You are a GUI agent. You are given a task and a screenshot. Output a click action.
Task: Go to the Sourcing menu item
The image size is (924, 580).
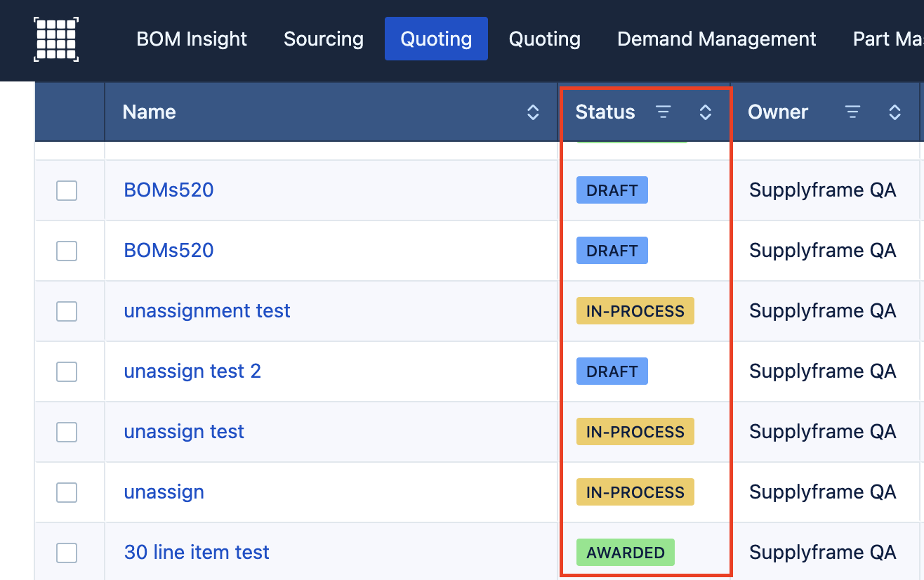pos(324,39)
